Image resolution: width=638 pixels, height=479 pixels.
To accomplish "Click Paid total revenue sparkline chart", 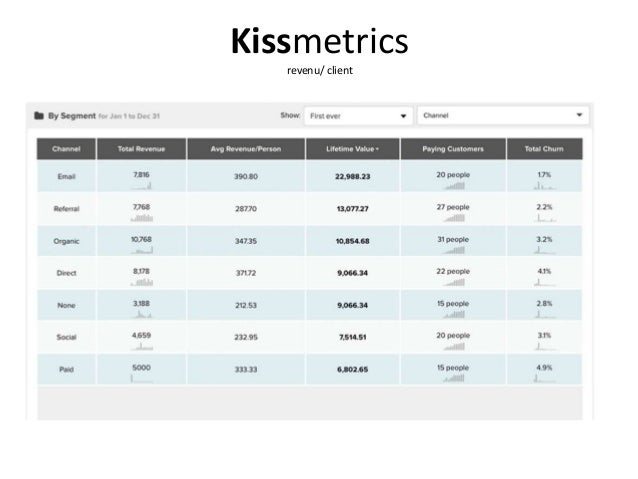I will pos(141,379).
